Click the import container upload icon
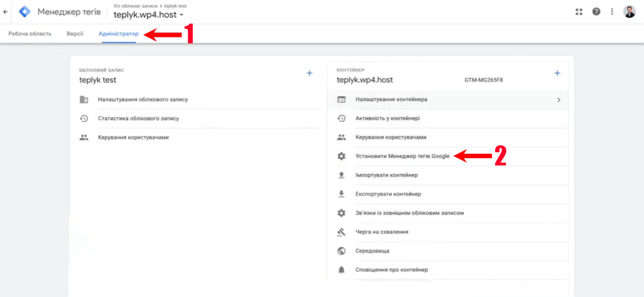644x297 pixels. click(x=342, y=175)
